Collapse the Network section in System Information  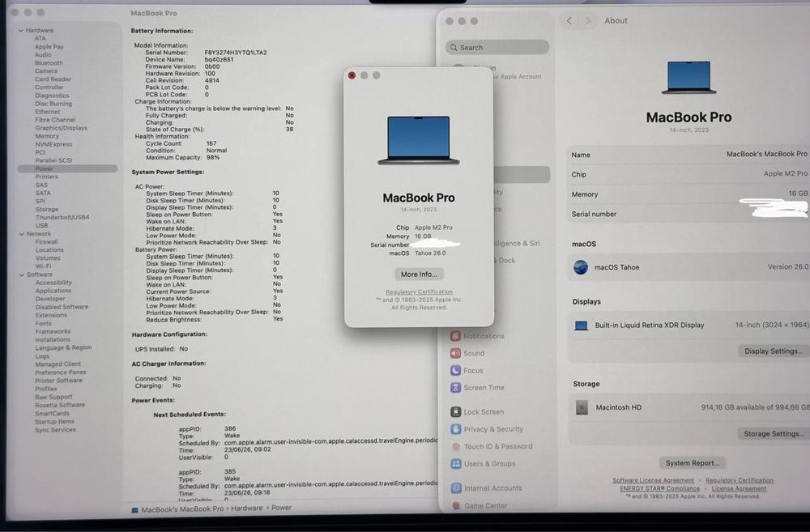tap(22, 234)
